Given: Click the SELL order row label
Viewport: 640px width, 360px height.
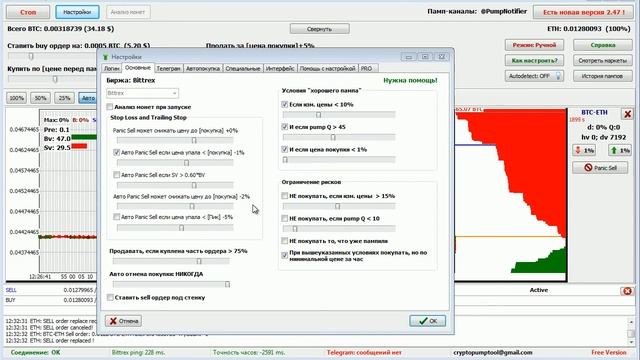Looking at the screenshot, I should tap(11, 290).
